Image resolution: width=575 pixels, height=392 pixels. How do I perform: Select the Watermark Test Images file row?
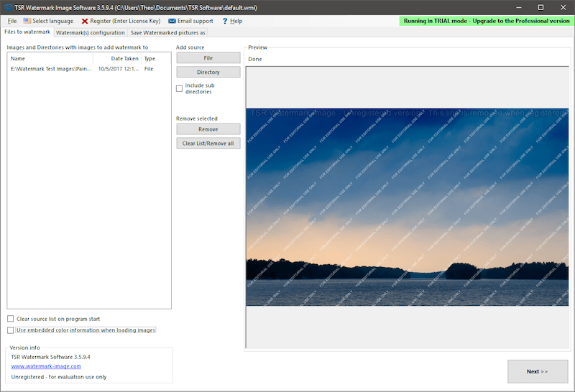(x=88, y=69)
